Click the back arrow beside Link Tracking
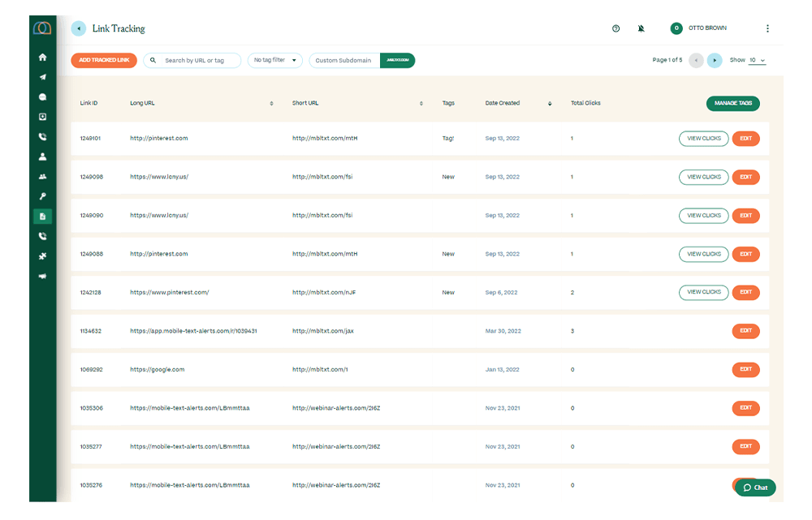This screenshot has width=812, height=520. click(79, 28)
